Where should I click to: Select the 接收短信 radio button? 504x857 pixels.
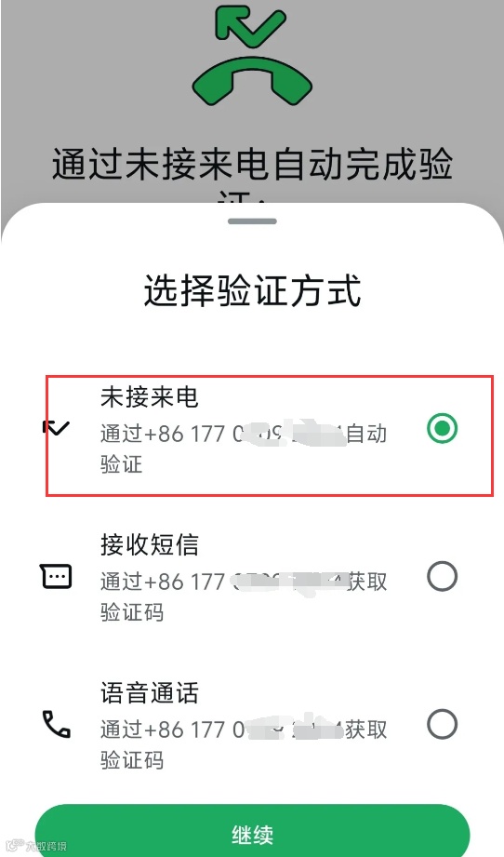point(442,576)
